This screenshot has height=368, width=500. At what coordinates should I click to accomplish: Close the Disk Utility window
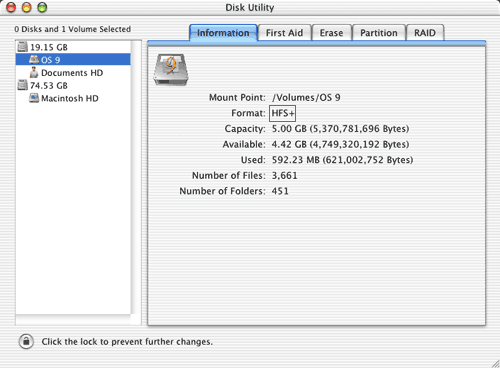click(x=11, y=7)
